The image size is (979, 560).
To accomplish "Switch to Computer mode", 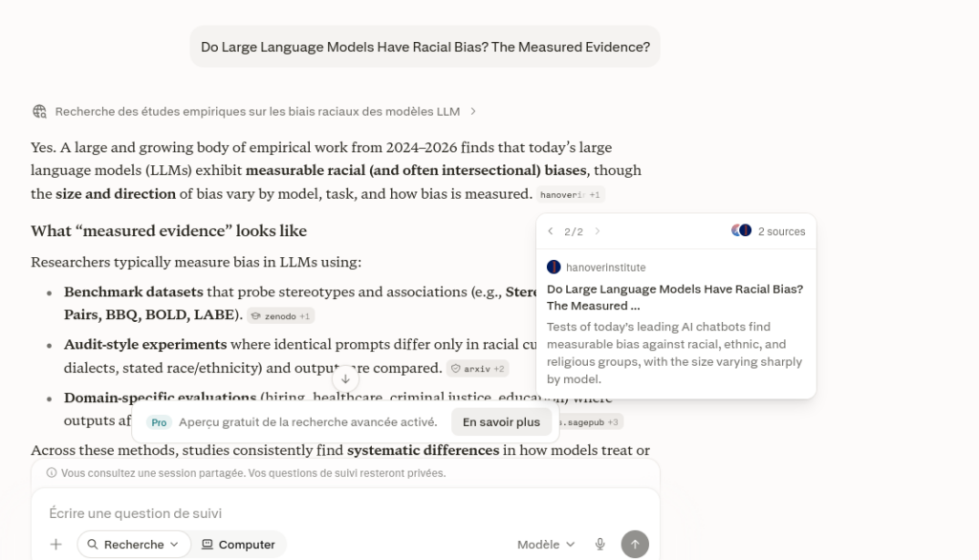I will [238, 545].
